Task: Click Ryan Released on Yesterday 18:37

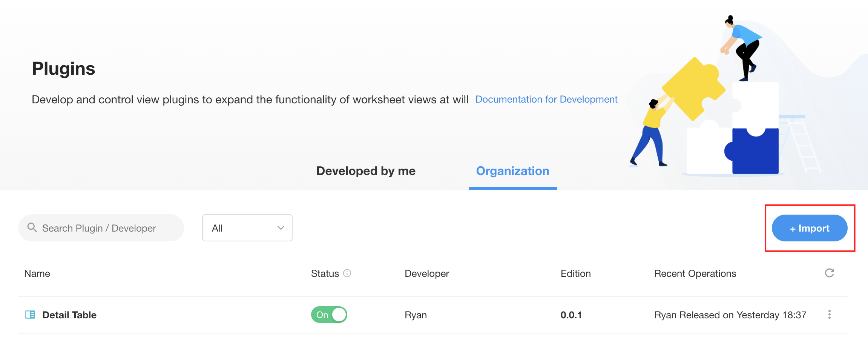Action: (x=730, y=315)
